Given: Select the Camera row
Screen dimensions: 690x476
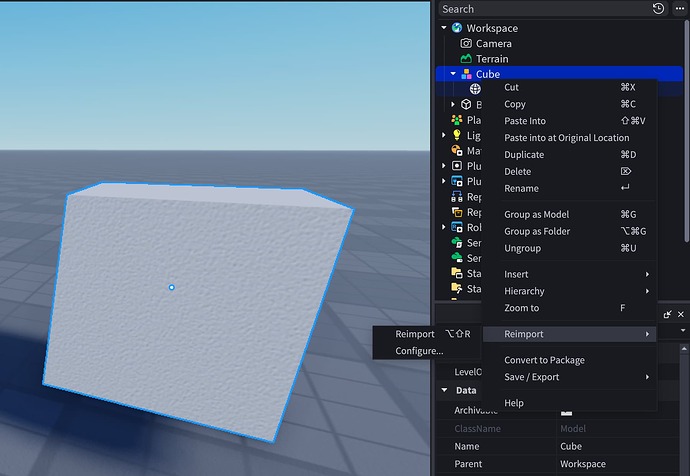Looking at the screenshot, I should 559,43.
